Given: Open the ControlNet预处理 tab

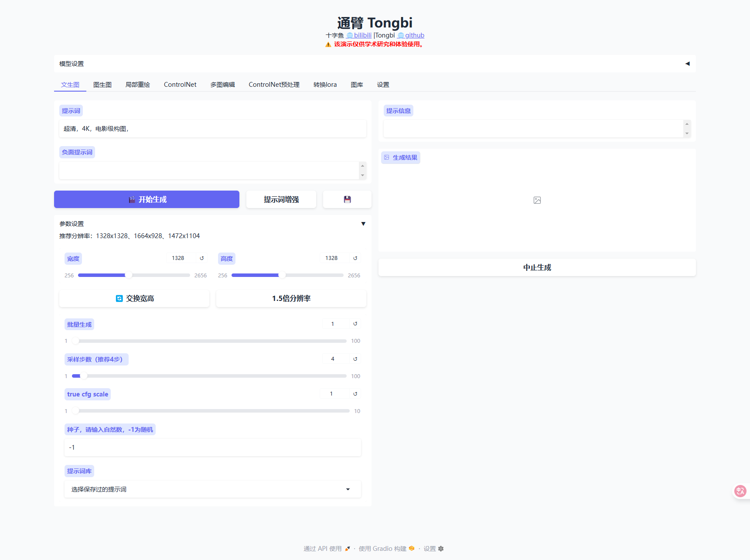Looking at the screenshot, I should click(274, 85).
